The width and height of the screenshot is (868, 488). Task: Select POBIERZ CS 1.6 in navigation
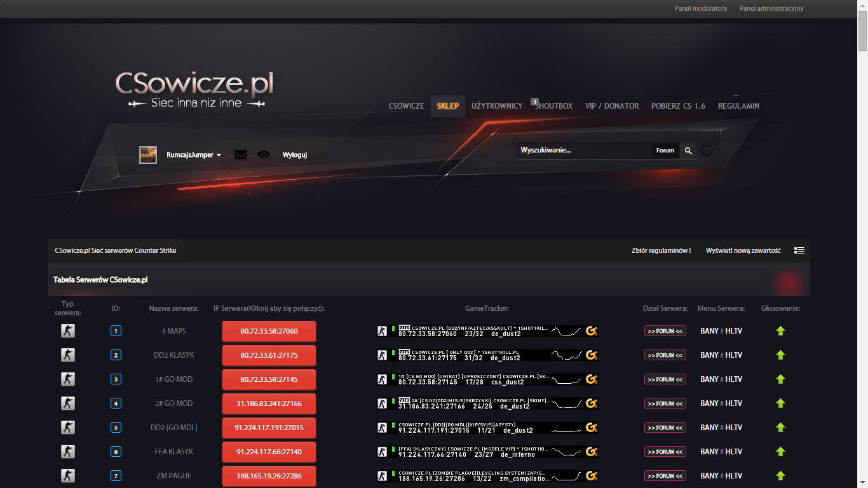tap(678, 106)
